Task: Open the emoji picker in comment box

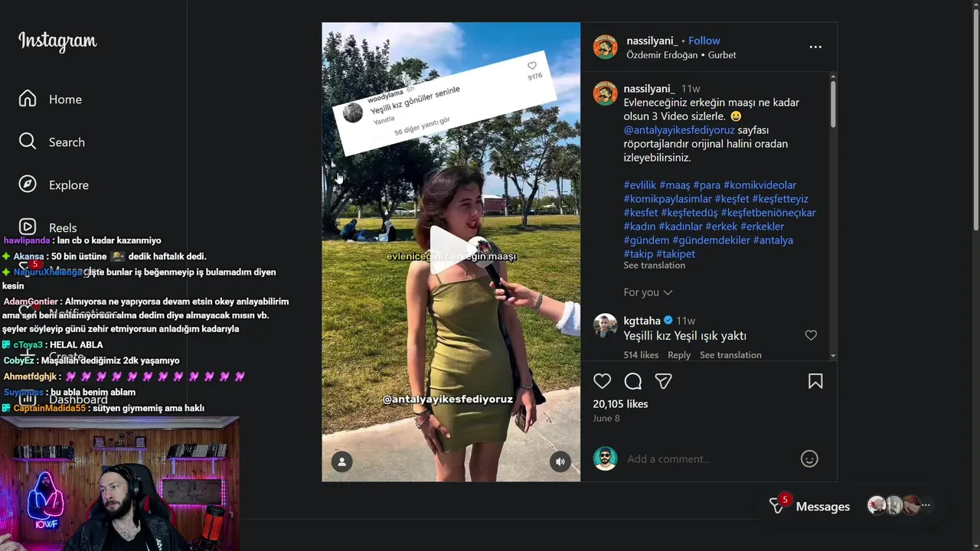Action: pos(809,458)
